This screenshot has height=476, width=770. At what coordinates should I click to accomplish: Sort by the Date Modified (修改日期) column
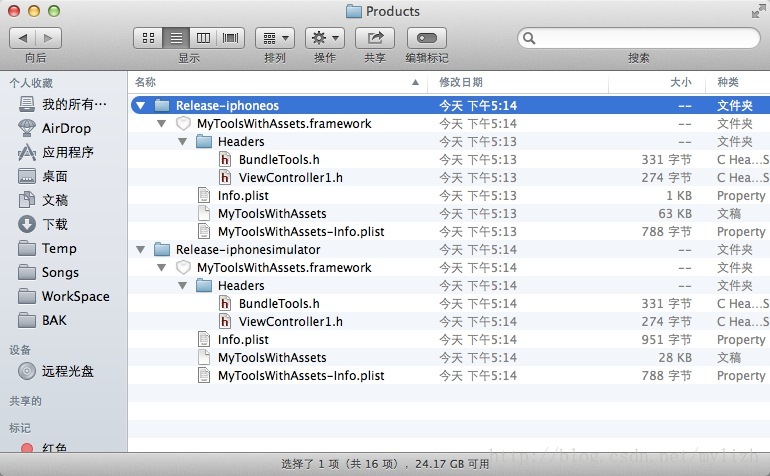point(518,83)
